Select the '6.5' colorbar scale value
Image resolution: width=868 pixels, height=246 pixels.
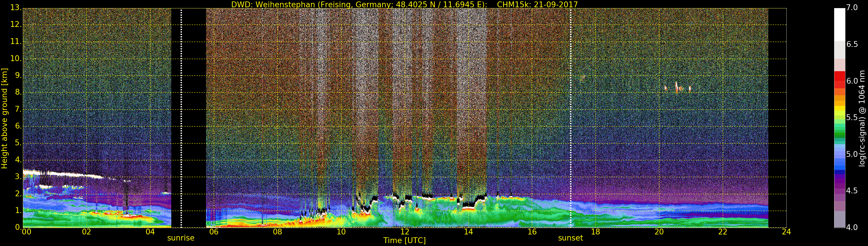tap(852, 44)
